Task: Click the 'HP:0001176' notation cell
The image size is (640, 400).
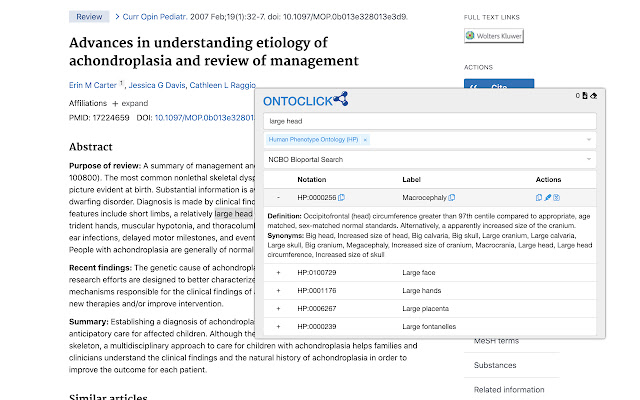Action: (316, 291)
